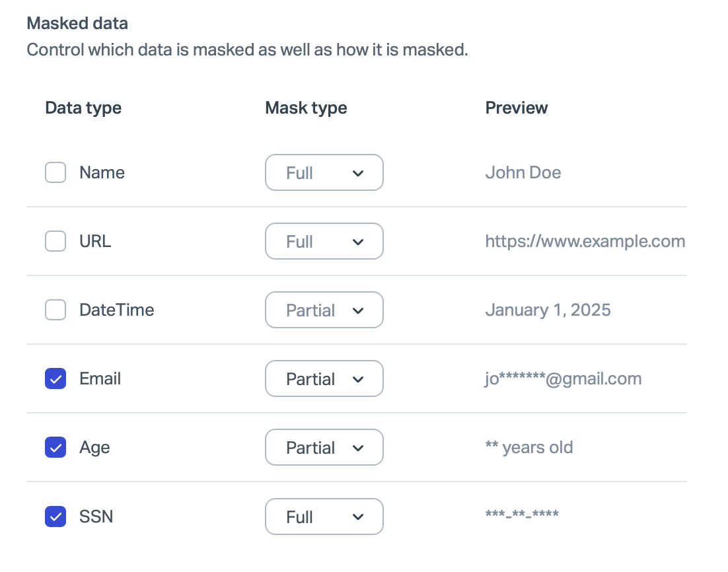
Task: Click the Data type column header
Action: 83,108
